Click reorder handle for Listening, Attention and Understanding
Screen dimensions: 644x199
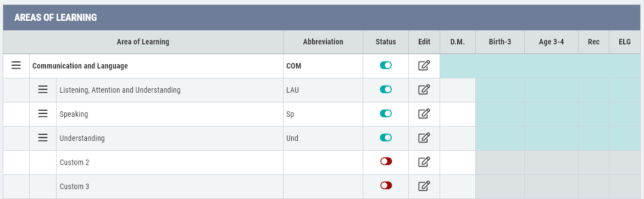43,90
